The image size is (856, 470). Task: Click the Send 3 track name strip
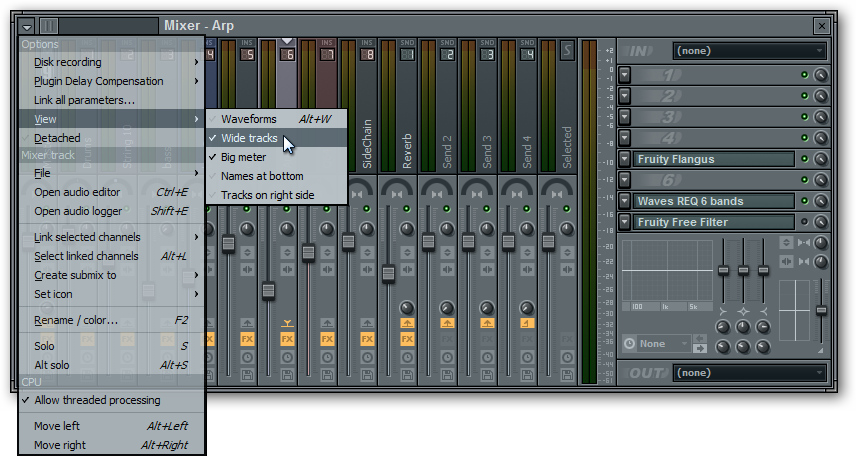coord(487,150)
